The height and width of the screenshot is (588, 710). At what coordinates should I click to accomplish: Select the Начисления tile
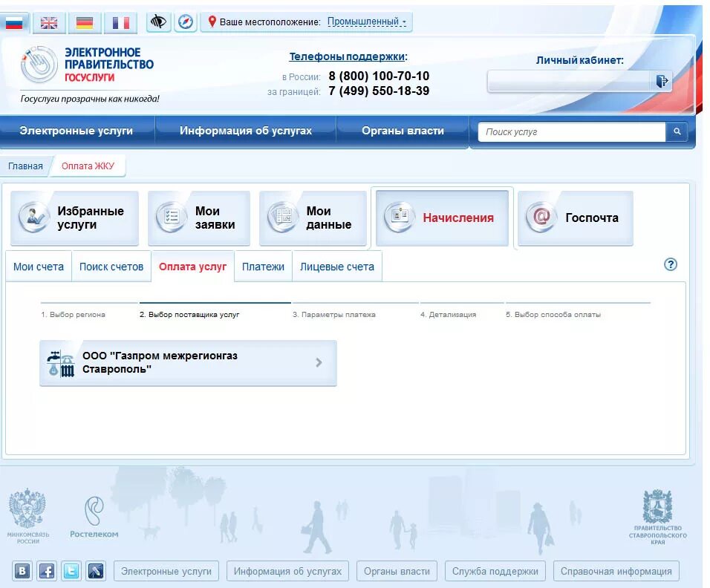(x=443, y=218)
